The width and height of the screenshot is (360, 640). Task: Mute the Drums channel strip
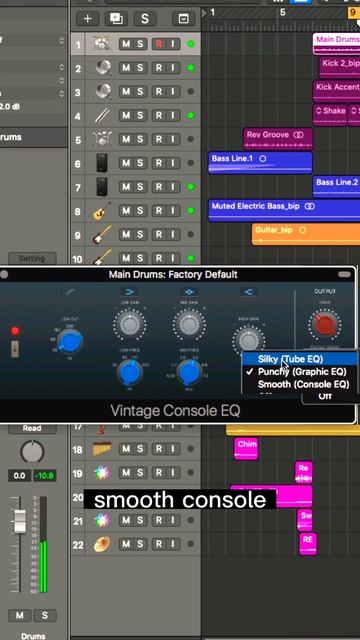[x=19, y=616]
